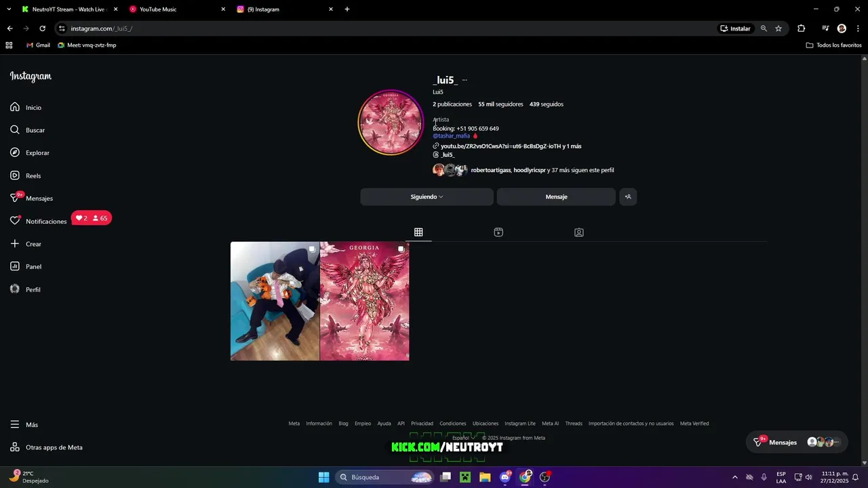Open browser zoom magnifier icon

764,28
